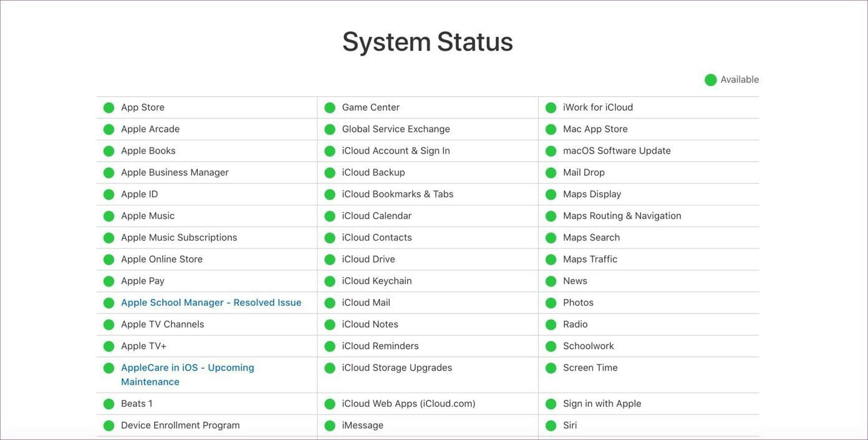Select the Sign in with Apple text
Viewport: 868px width, 440px height.
coord(602,404)
